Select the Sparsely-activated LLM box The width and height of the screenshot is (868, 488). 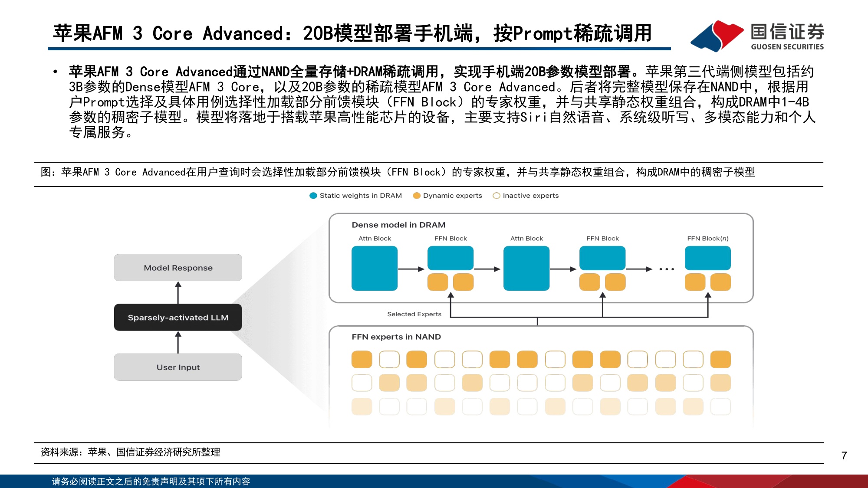pyautogui.click(x=178, y=318)
